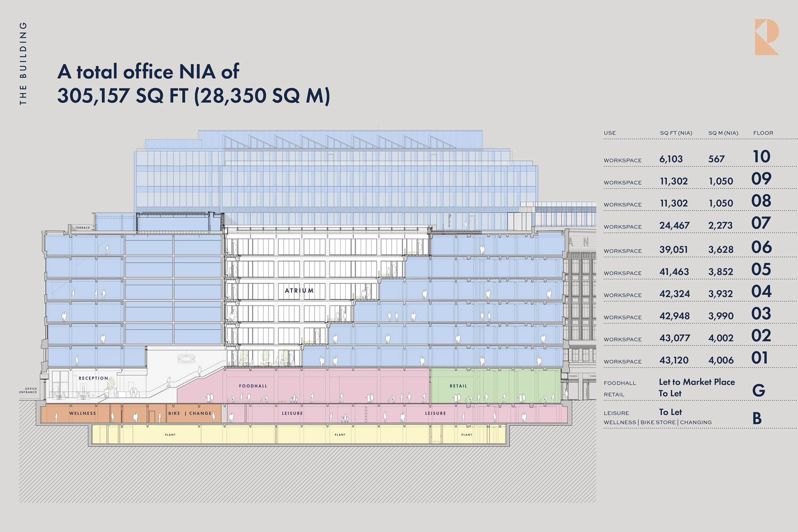Click 'Let to Market Place' text
The height and width of the screenshot is (532, 798).
click(x=697, y=382)
